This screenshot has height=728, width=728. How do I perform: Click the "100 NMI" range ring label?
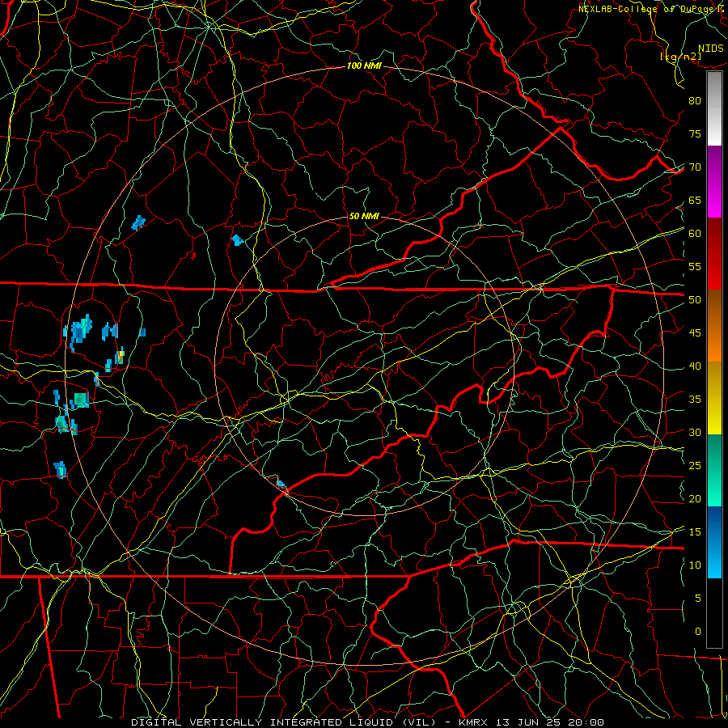[x=364, y=66]
